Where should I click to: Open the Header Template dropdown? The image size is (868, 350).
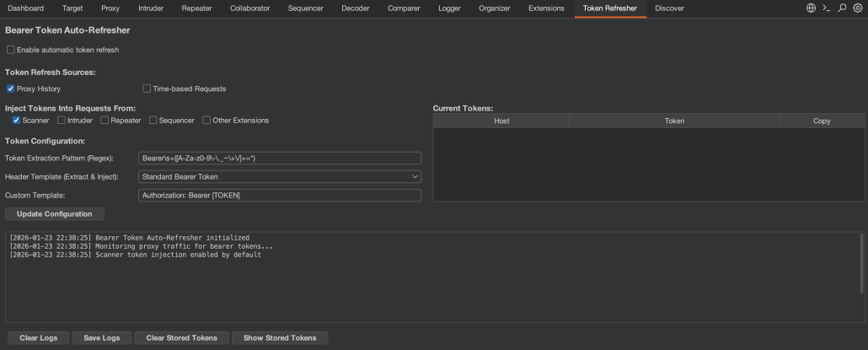[x=279, y=176]
